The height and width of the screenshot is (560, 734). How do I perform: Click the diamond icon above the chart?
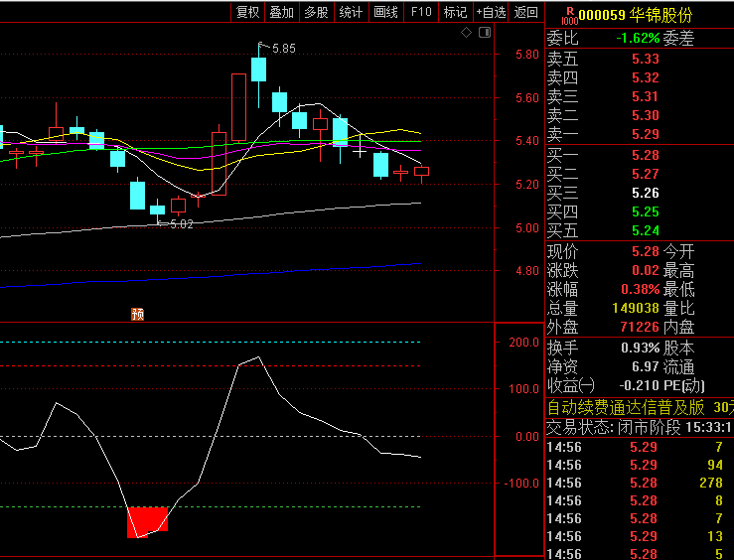[x=467, y=33]
